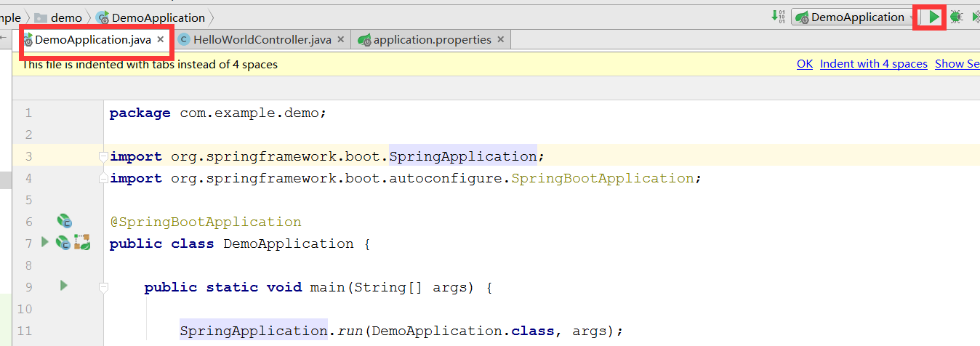
Task: Close the DemoApplication.java tab
Action: tap(161, 39)
